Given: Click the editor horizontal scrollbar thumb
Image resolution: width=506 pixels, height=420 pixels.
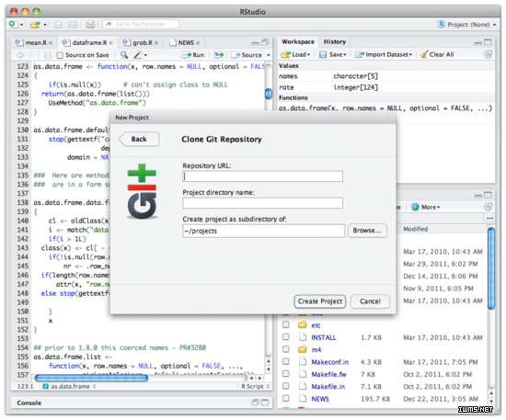Looking at the screenshot, I should tap(91, 378).
